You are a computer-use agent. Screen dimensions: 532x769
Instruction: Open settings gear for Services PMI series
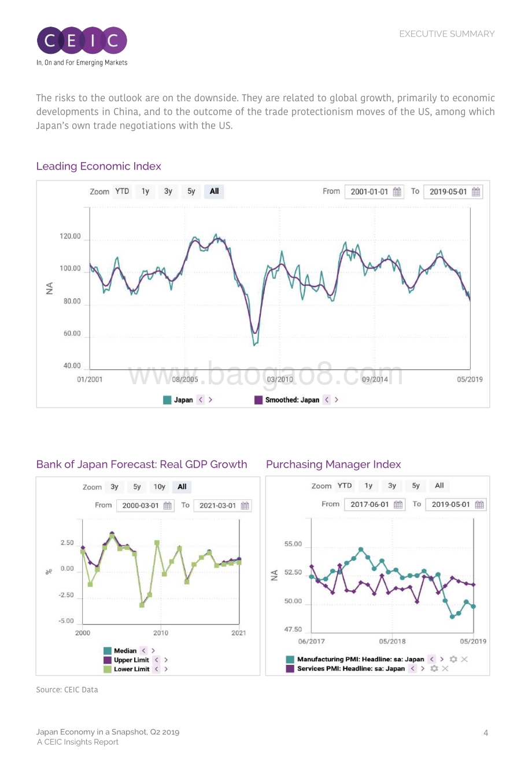434,668
